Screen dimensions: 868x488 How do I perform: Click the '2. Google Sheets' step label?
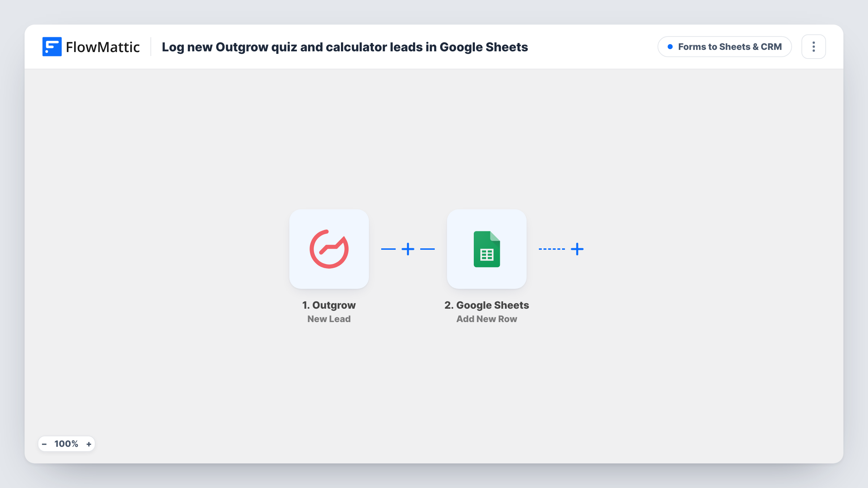point(486,305)
